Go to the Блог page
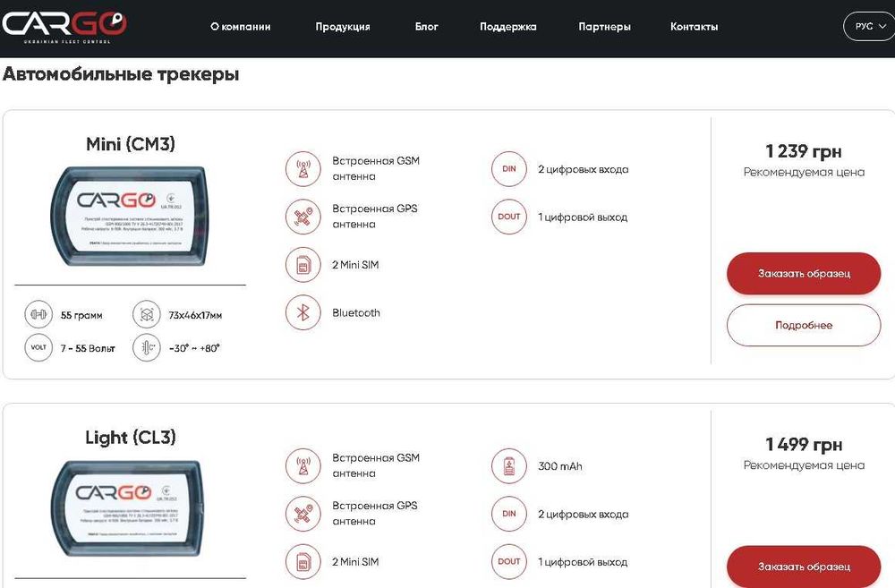 tap(426, 27)
